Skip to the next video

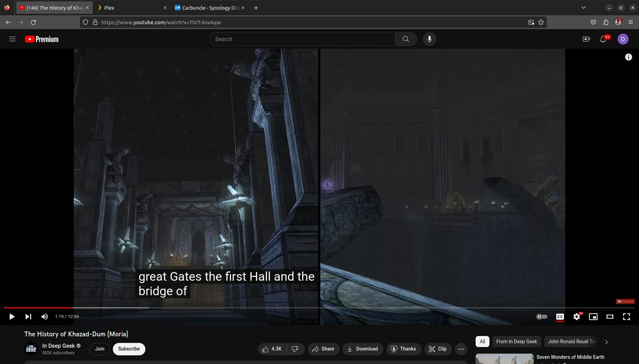[28, 317]
